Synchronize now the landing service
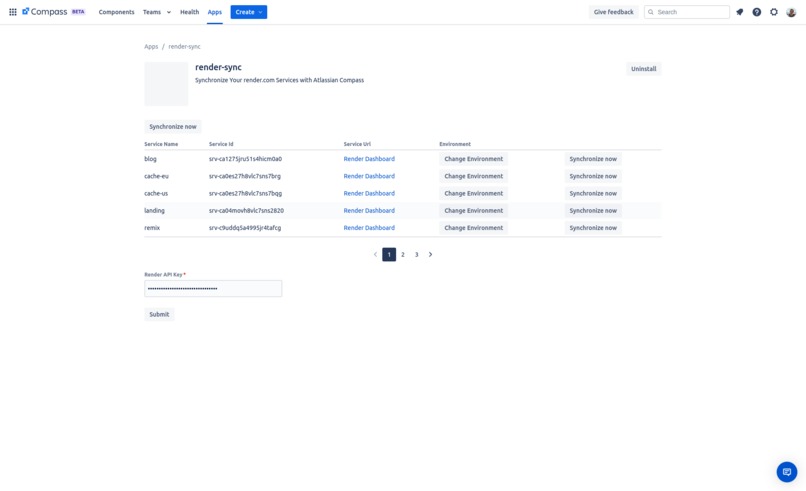 (593, 211)
